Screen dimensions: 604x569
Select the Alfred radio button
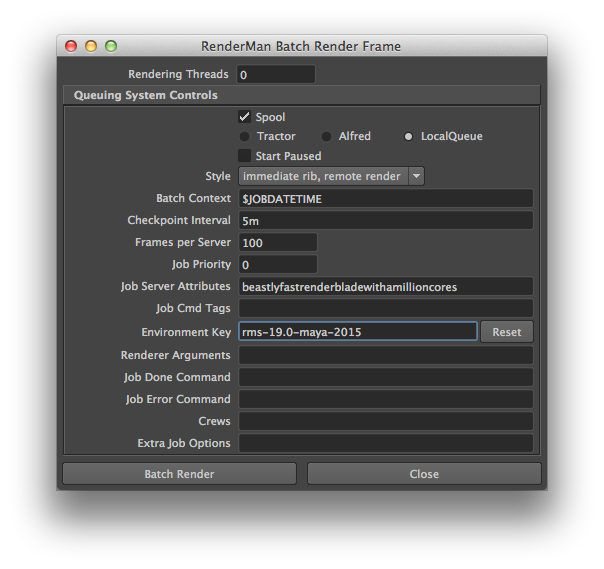[x=326, y=136]
